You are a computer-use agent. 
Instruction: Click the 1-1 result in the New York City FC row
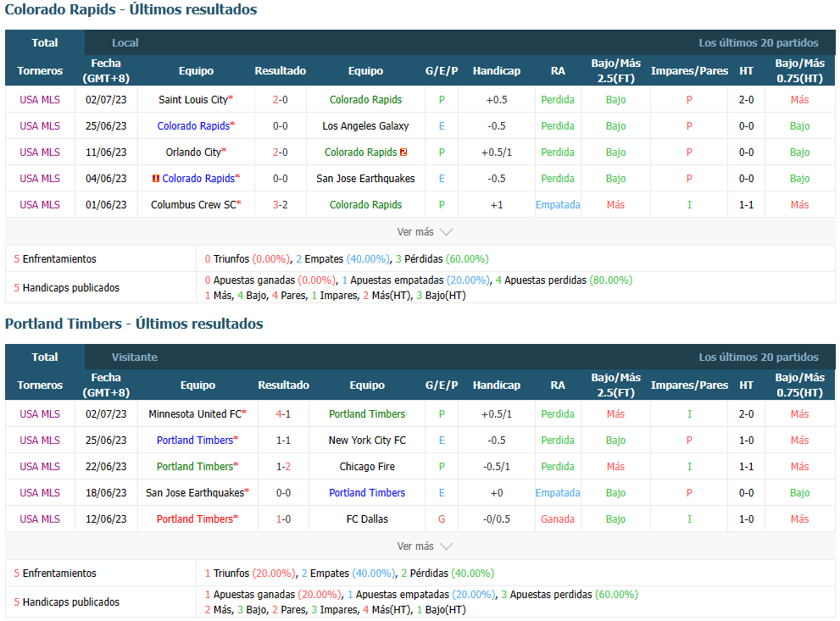pos(283,441)
